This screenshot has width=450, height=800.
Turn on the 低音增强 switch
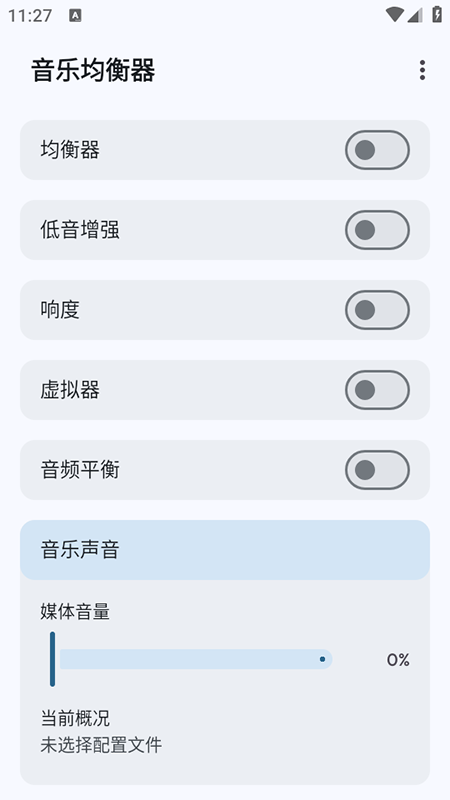pos(377,230)
